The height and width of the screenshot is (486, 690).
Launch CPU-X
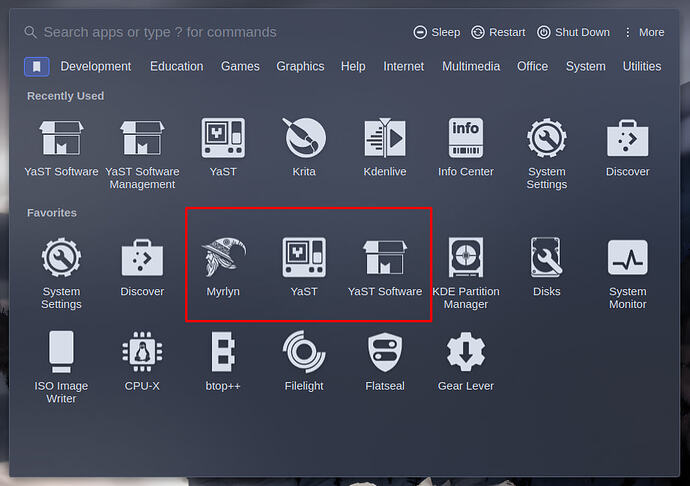(x=142, y=361)
